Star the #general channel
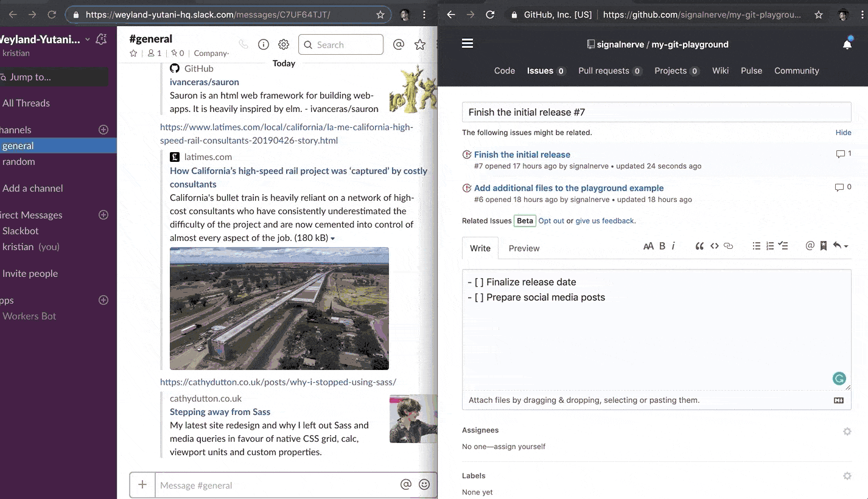 [x=133, y=53]
